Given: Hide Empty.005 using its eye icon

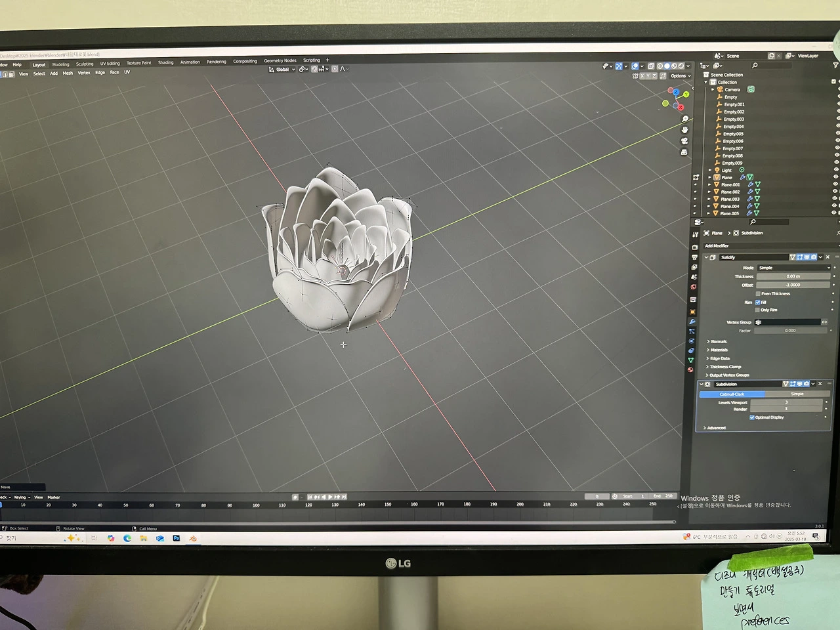Looking at the screenshot, I should (837, 133).
